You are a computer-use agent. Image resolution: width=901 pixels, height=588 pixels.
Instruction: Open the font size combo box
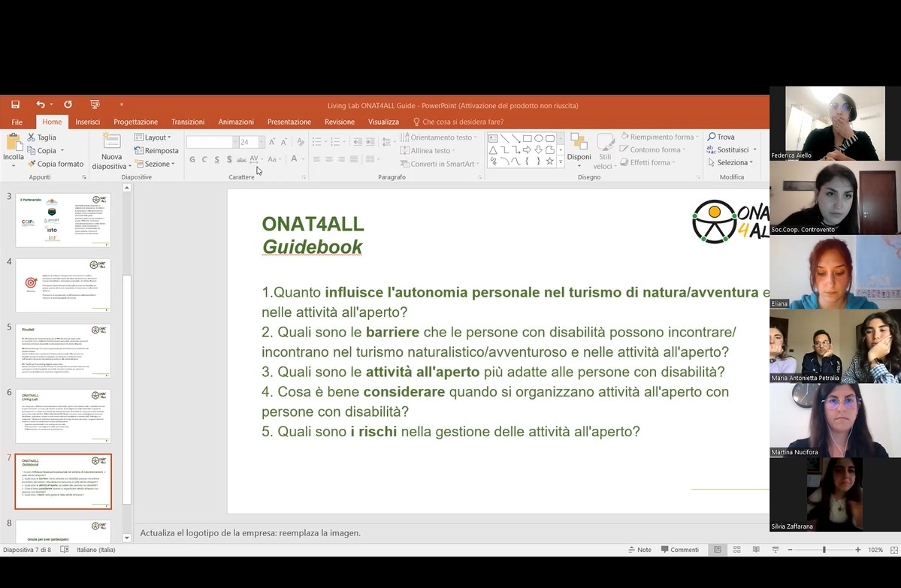252,142
